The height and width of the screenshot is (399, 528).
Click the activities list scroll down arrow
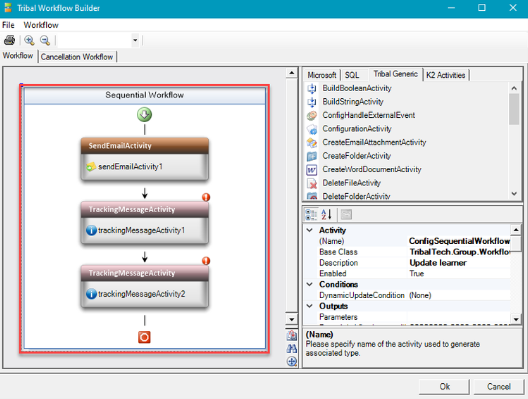point(514,194)
